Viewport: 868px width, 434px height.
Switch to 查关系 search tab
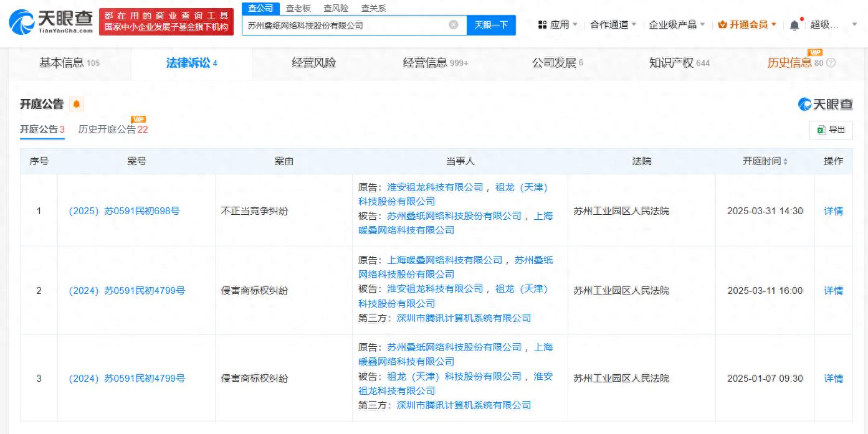(374, 8)
